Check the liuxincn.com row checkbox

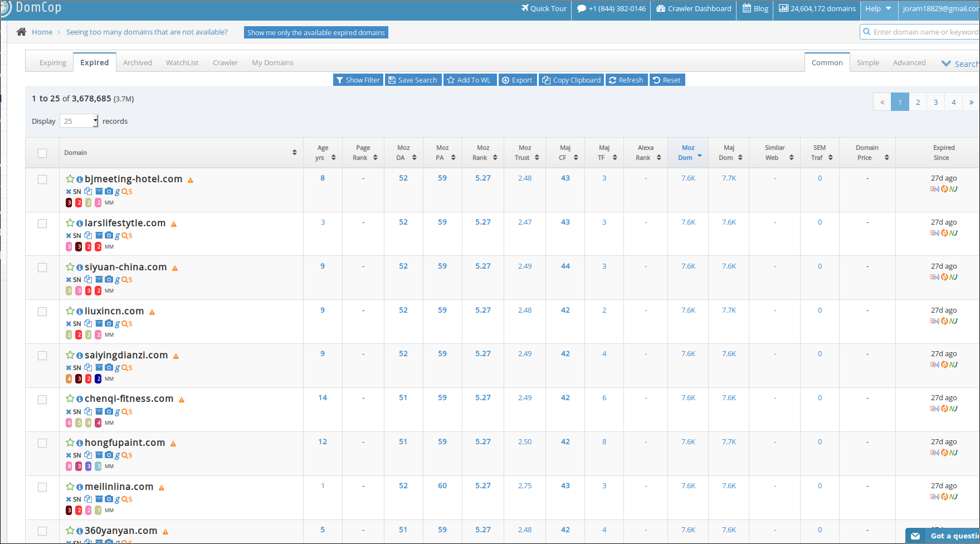click(42, 312)
